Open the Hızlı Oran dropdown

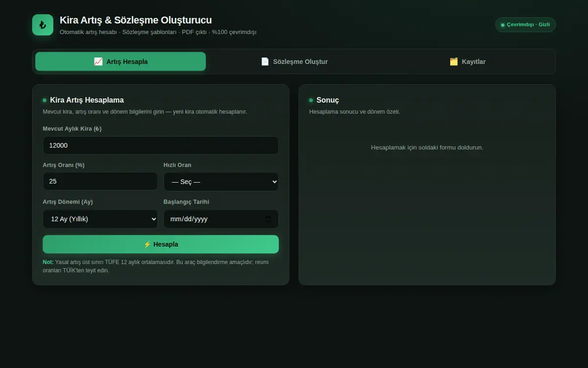pyautogui.click(x=221, y=182)
